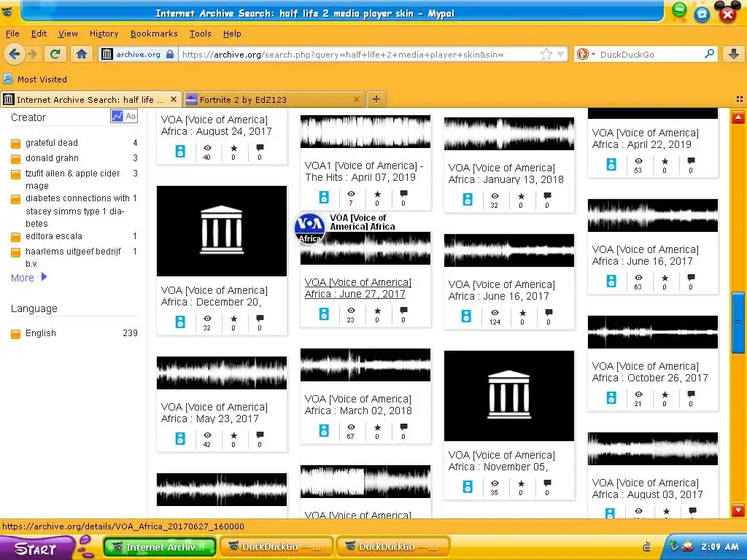Viewport: 747px width, 560px height.
Task: Go back with the browser back arrow
Action: click(x=15, y=54)
